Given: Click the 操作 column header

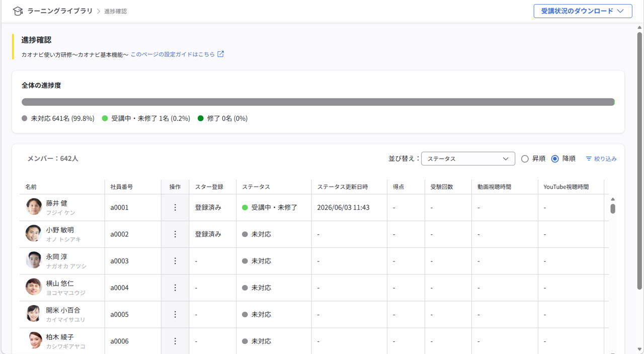Looking at the screenshot, I should click(175, 187).
